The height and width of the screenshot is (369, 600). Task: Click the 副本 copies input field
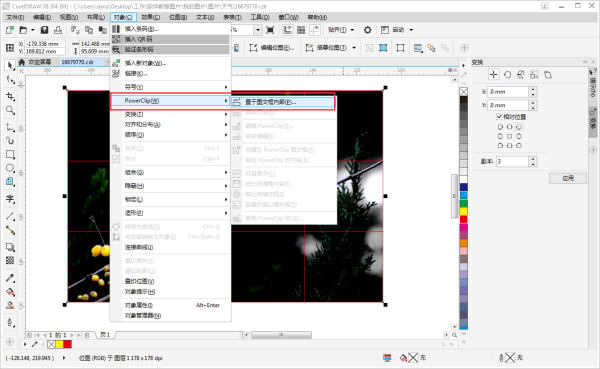(x=512, y=162)
